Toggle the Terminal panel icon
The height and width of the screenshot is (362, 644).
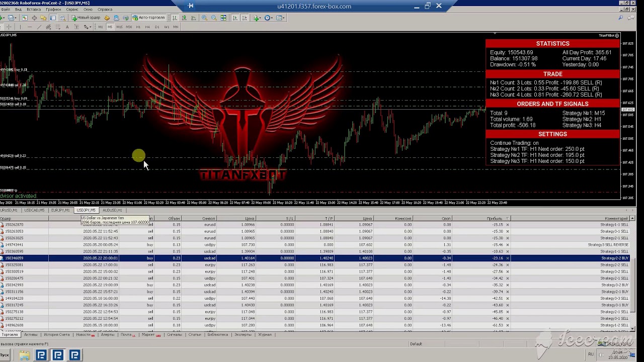(x=53, y=18)
